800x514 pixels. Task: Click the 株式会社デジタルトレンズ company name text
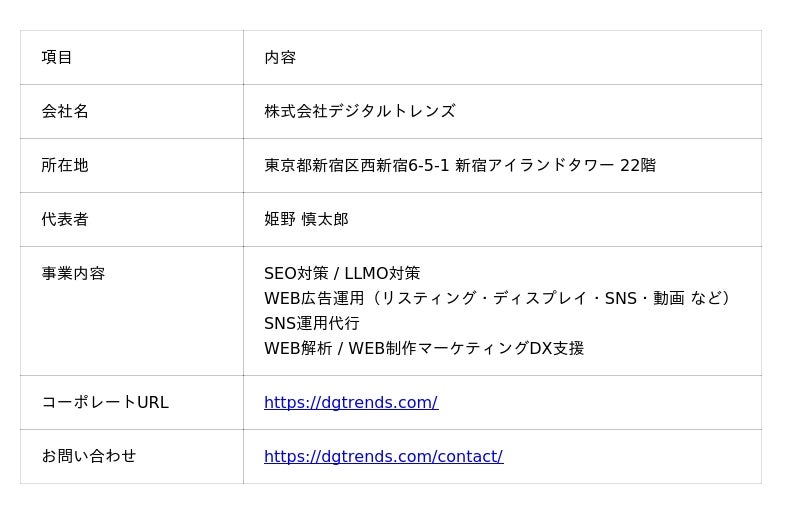359,111
